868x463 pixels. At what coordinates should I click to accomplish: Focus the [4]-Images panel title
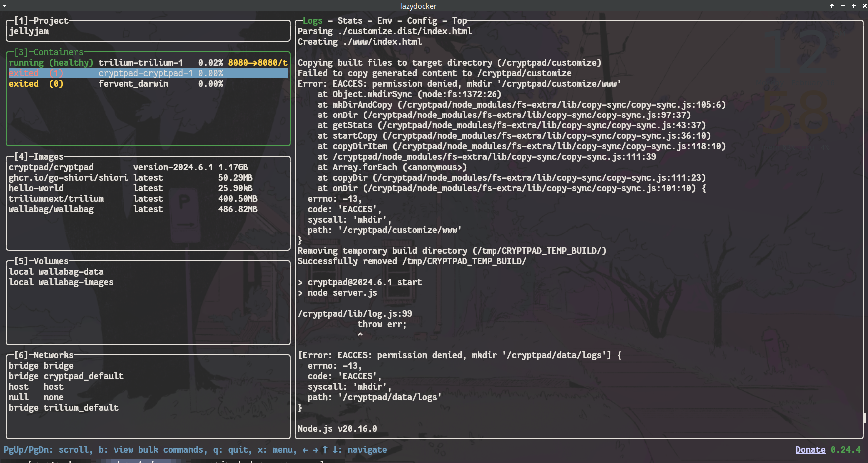[x=39, y=157]
